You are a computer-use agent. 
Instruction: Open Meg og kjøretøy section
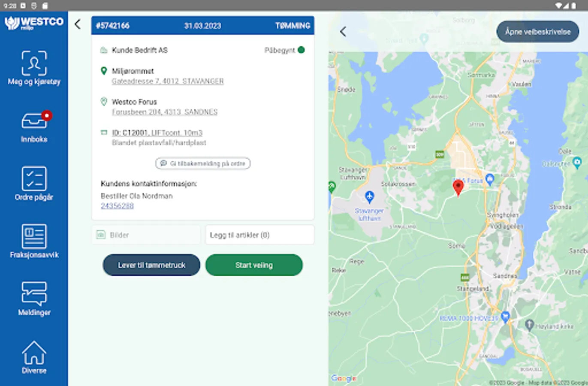coord(34,68)
